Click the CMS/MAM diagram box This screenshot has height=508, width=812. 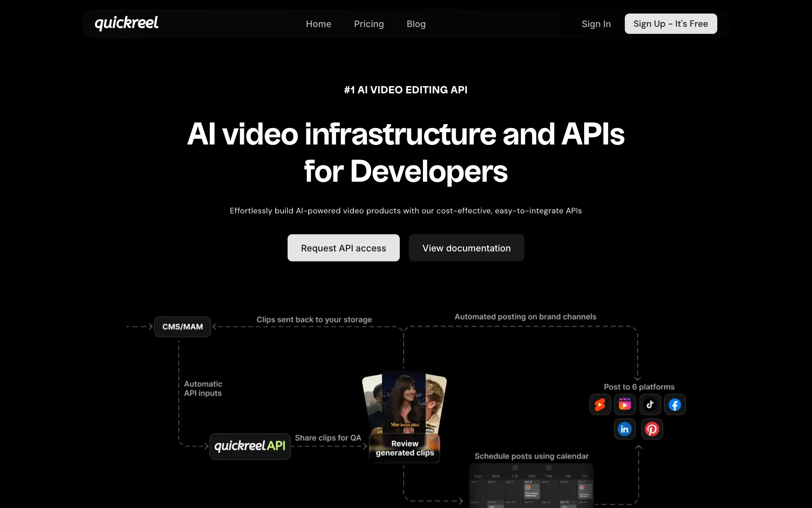pyautogui.click(x=182, y=327)
